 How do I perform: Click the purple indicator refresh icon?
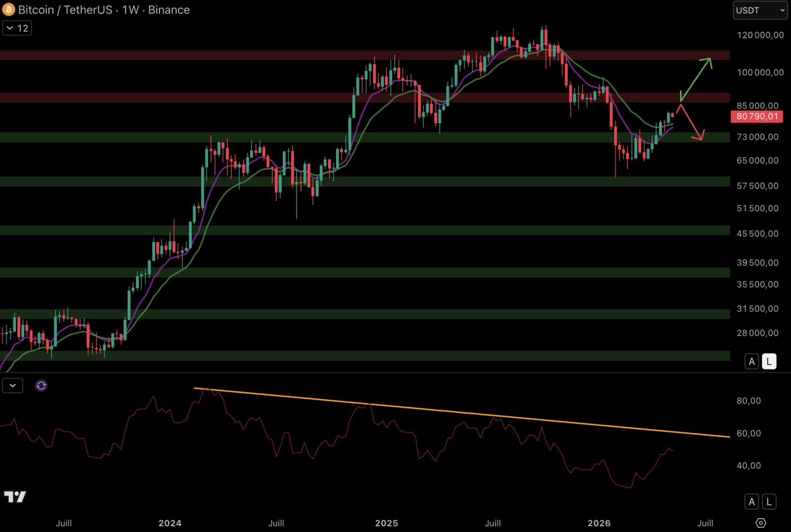(x=41, y=385)
